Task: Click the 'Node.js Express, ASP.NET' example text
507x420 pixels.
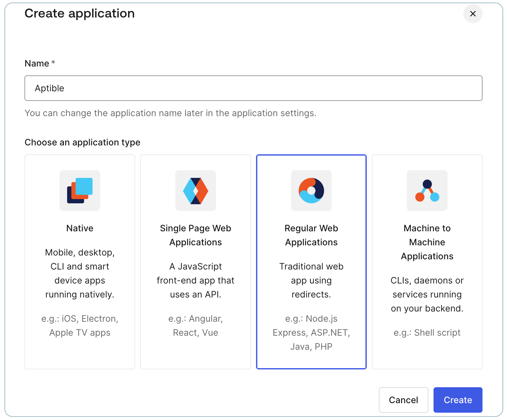Action: pos(311,332)
